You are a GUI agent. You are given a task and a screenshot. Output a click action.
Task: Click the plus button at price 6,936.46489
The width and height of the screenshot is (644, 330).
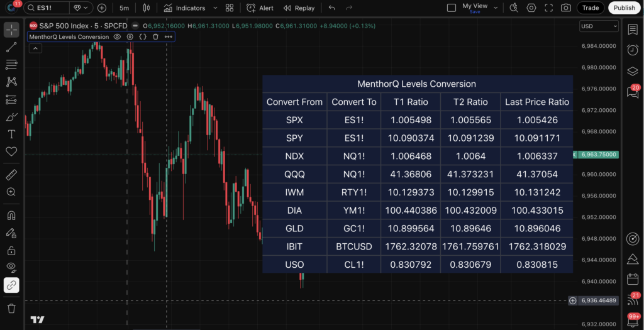tap(572, 301)
